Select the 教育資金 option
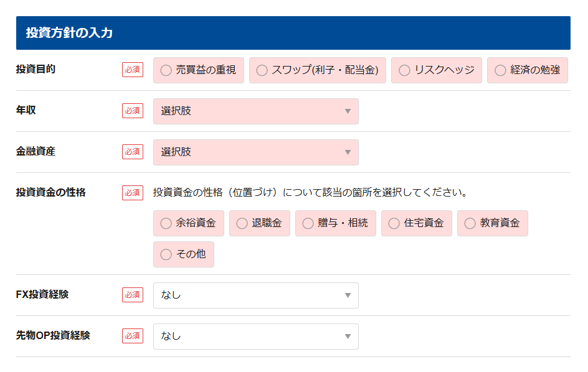 (x=470, y=223)
